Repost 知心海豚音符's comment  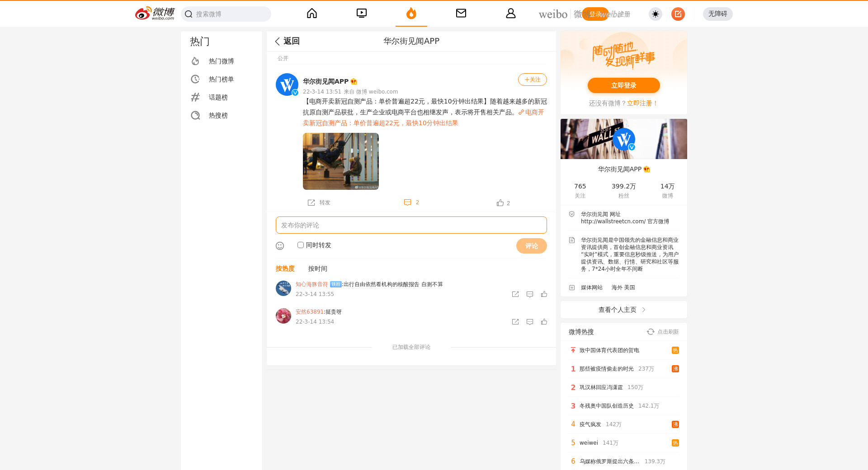515,294
